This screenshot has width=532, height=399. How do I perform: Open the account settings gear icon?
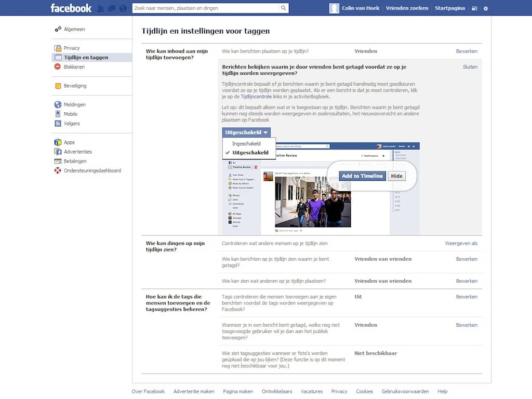pyautogui.click(x=486, y=8)
